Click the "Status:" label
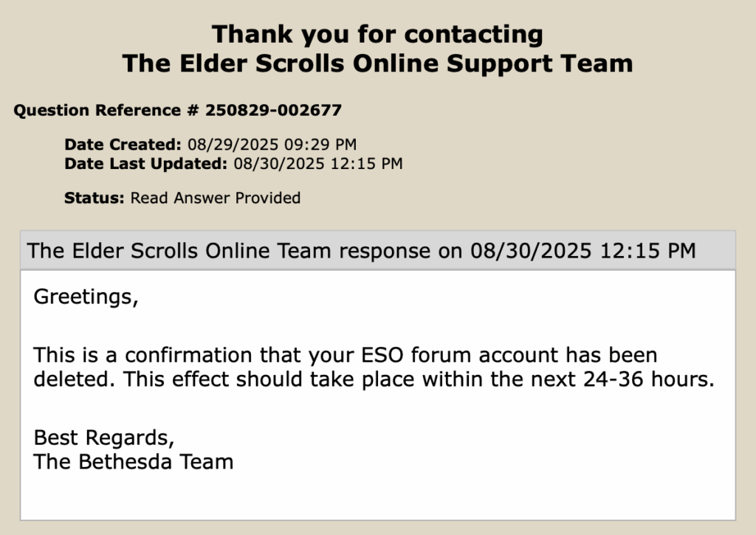The height and width of the screenshot is (535, 756). pyautogui.click(x=94, y=198)
